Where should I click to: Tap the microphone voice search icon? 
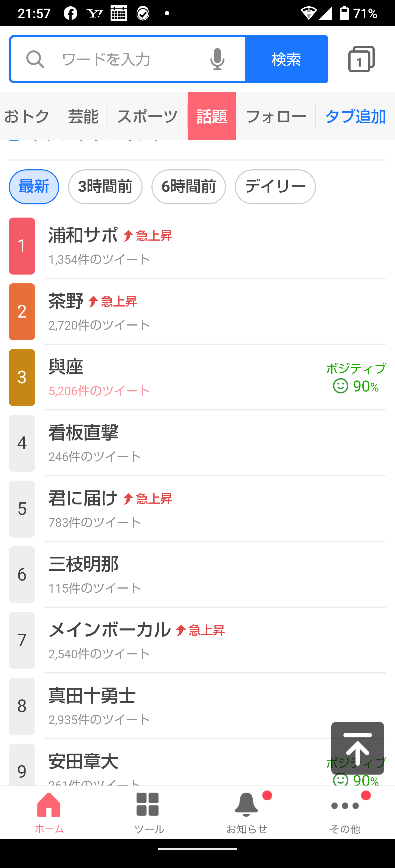click(x=217, y=59)
